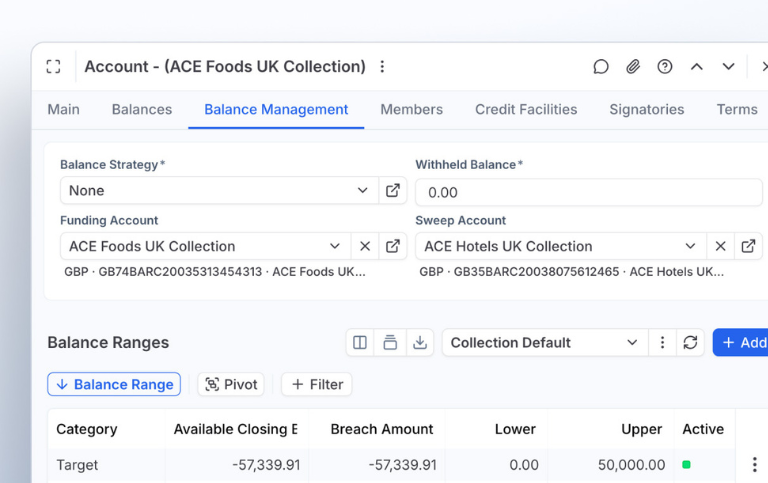Click the Withheld Balance input field
Screen dimensions: 768x483
589,192
